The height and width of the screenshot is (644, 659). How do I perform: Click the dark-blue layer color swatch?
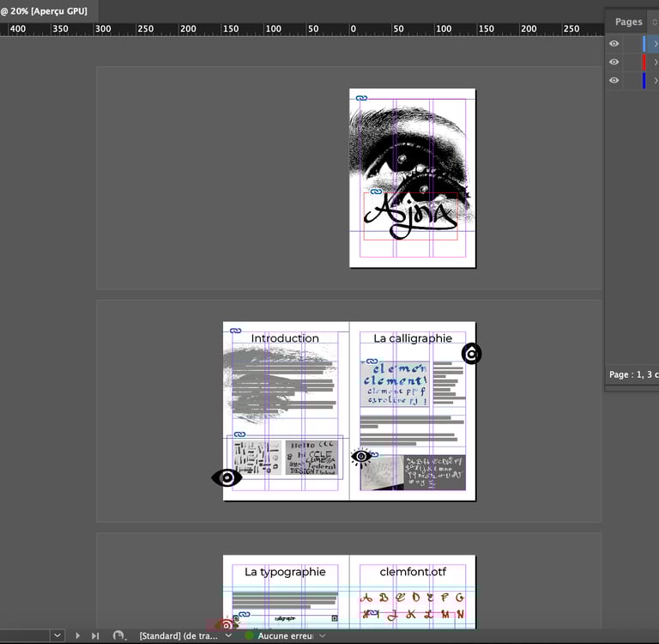tap(644, 81)
